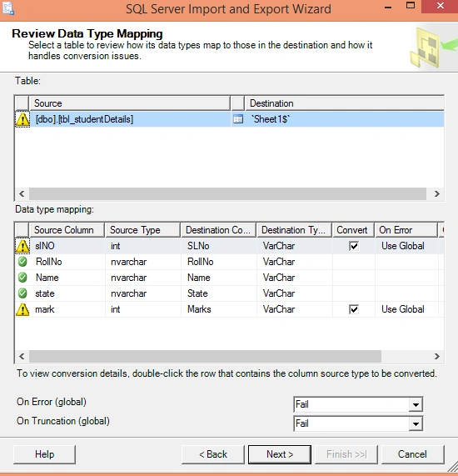
Task: Click the green check icon for RollNo
Action: point(22,262)
